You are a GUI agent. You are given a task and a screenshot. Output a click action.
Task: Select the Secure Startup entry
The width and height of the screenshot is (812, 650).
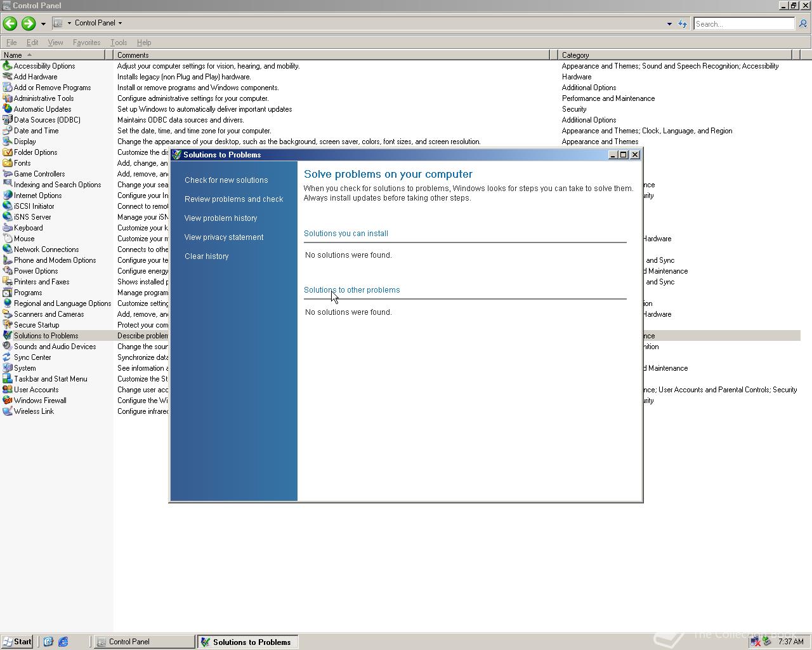click(36, 325)
